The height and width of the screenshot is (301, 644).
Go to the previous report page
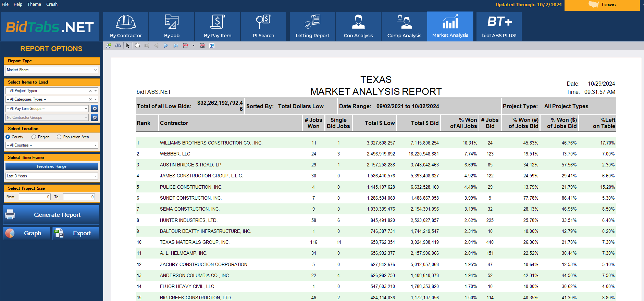pos(157,46)
